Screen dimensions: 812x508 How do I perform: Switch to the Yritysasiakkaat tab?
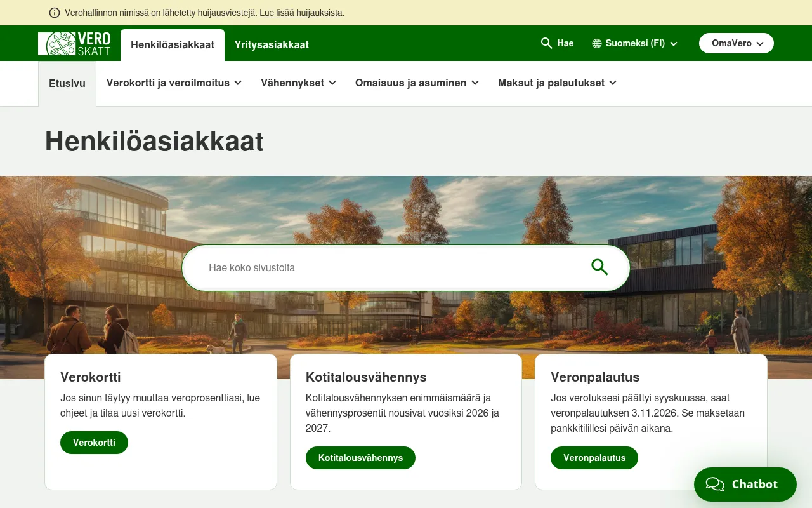coord(272,45)
